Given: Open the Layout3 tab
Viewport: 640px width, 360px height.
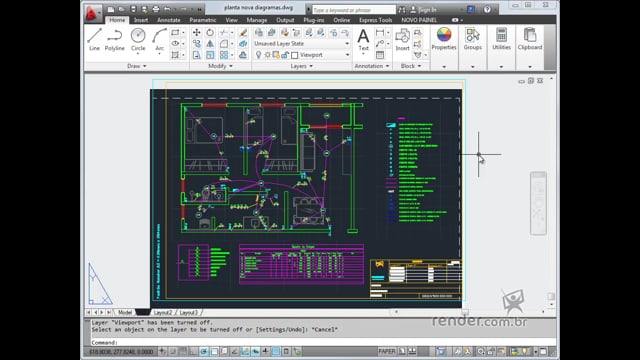Looking at the screenshot, I should coord(189,313).
